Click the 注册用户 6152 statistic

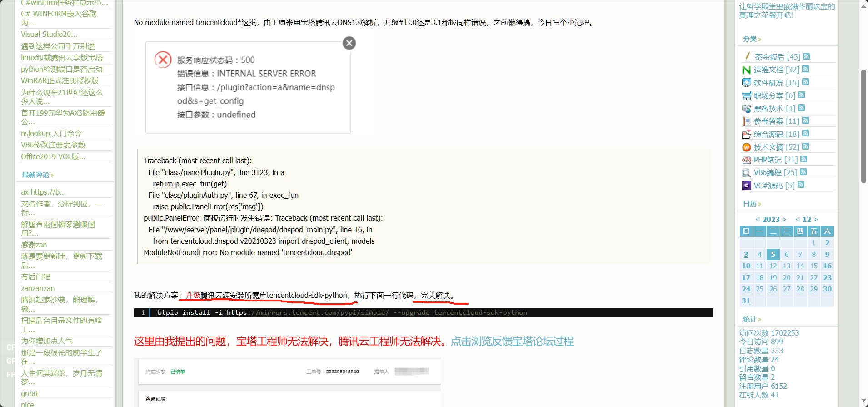[x=763, y=386]
